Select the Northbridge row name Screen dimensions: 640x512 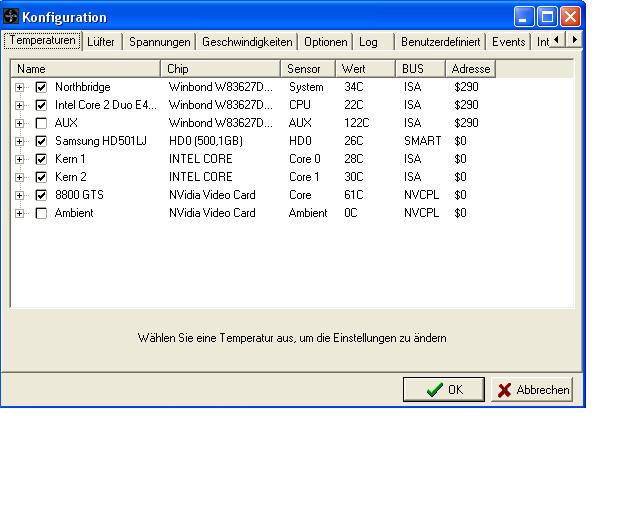click(x=83, y=87)
